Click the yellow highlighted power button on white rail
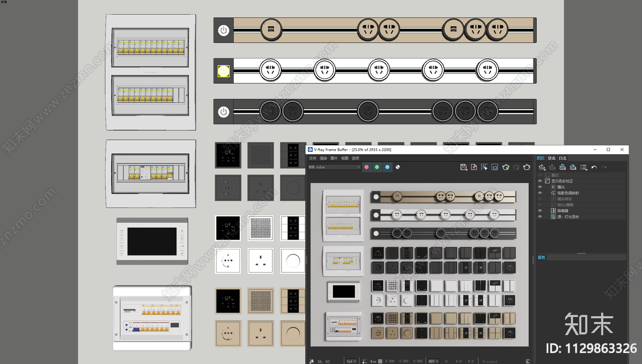Viewport: 642px width, 364px height. [x=223, y=71]
